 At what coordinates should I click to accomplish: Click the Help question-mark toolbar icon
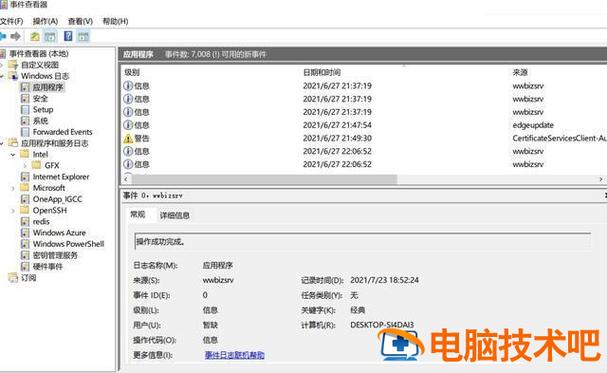[x=68, y=36]
